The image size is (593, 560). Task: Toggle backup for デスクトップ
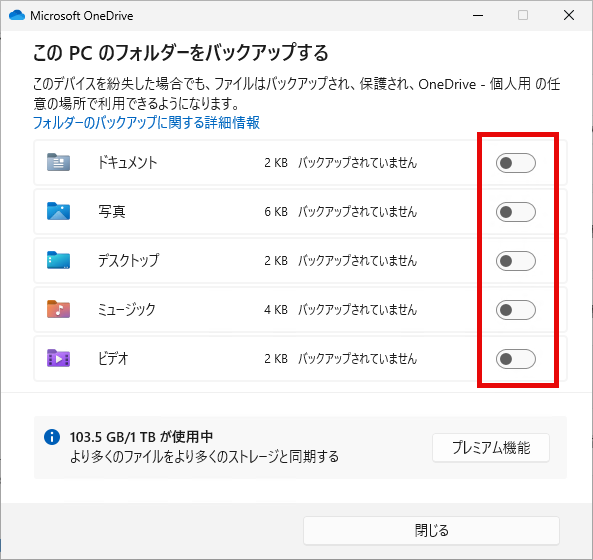515,261
